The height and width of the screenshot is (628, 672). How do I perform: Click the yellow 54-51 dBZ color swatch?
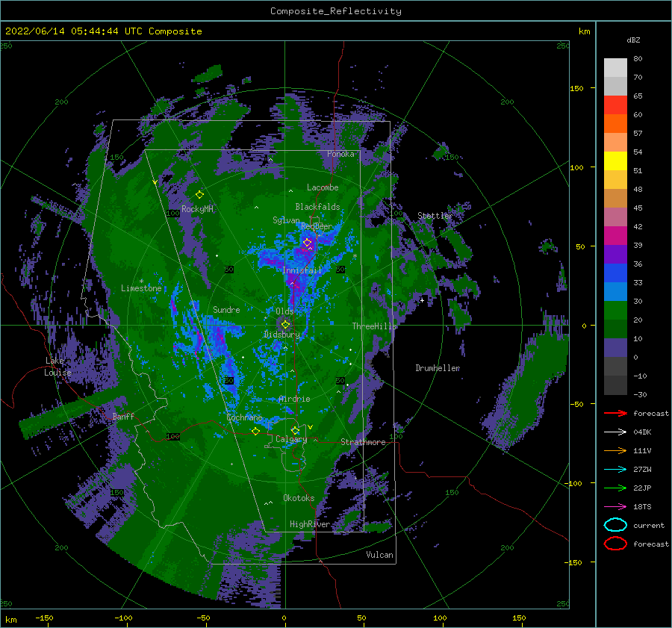pos(615,161)
